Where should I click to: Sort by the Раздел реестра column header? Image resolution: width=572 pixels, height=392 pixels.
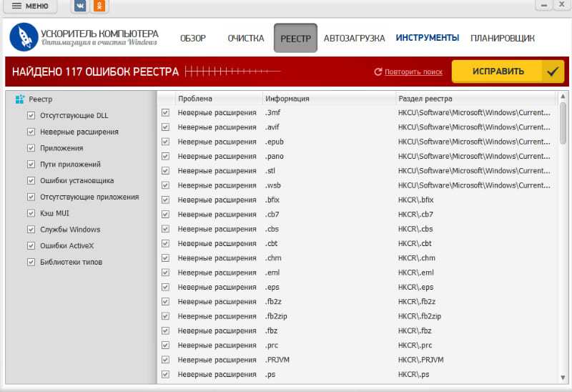click(x=475, y=99)
